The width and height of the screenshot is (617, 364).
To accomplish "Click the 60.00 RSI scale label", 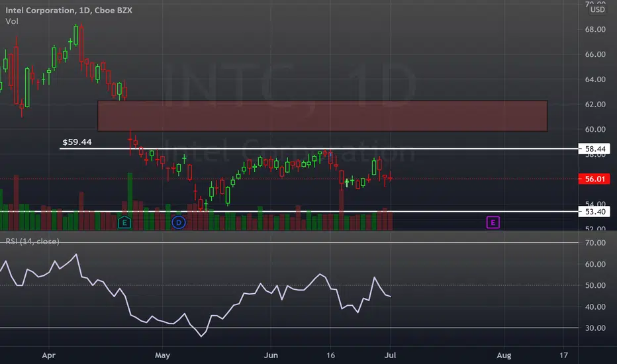I will coord(595,264).
